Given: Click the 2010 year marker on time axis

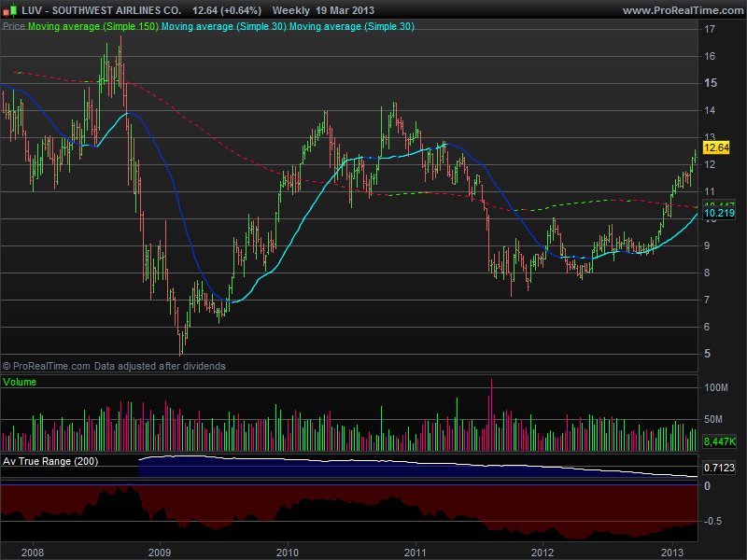Looking at the screenshot, I should [289, 553].
